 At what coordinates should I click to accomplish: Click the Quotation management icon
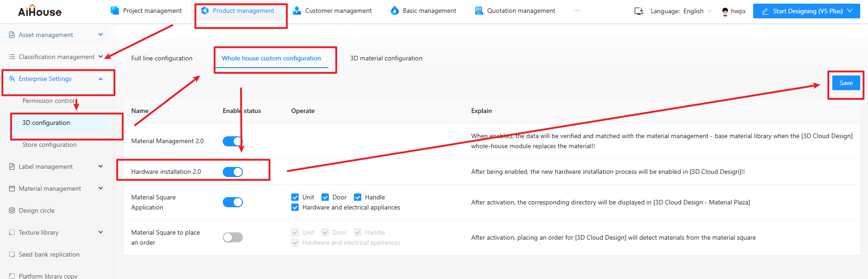[x=479, y=11]
